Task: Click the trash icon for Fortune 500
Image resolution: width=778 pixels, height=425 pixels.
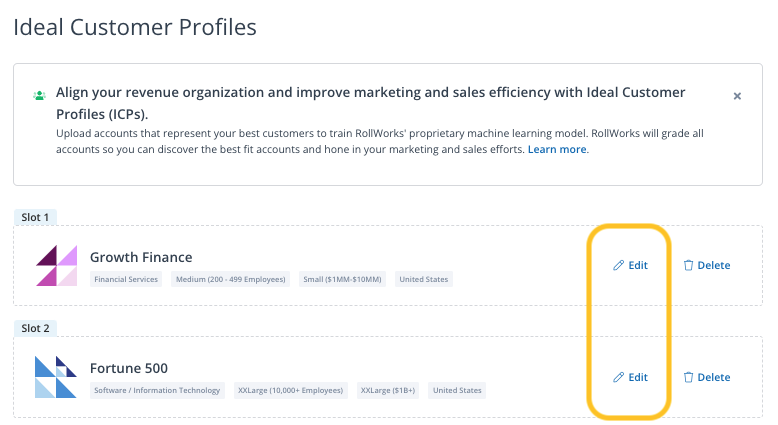Action: [688, 378]
